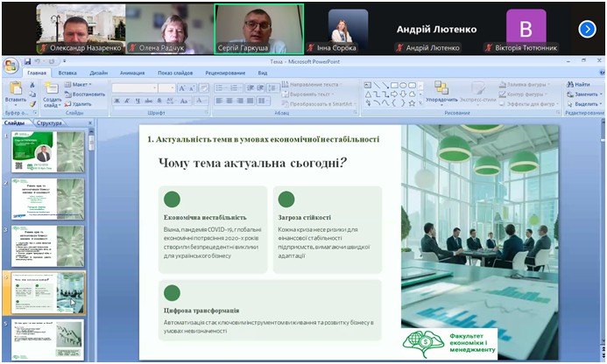Open the Structure (Структура) pane tab
607x364 pixels.
48,123
